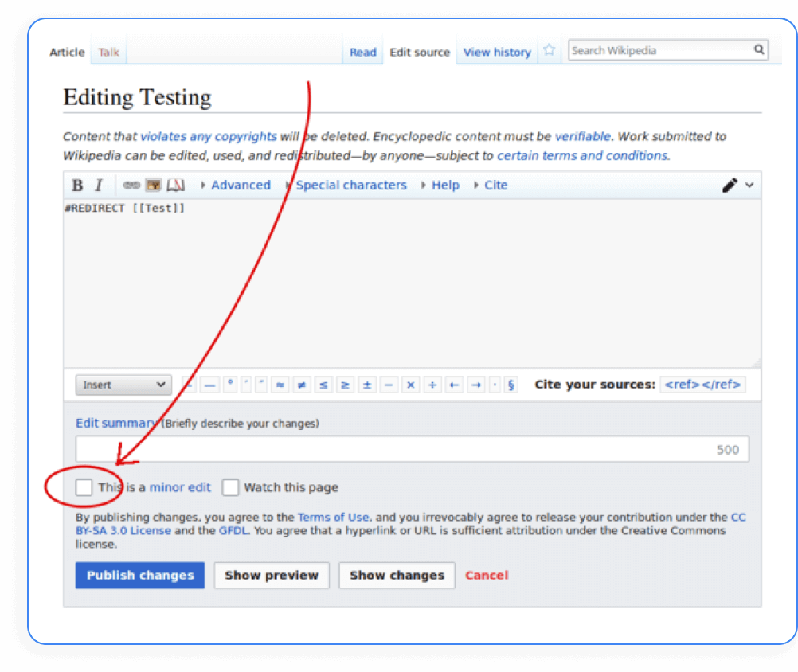
Task: Check the 'Watch this page' checkbox
Action: 230,487
